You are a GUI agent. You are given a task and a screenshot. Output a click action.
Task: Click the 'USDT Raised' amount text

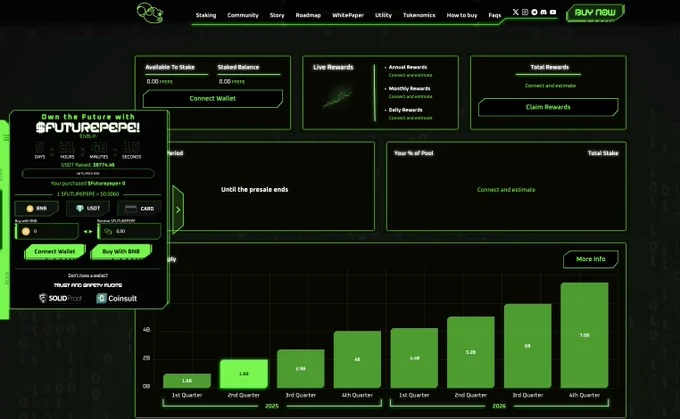pyautogui.click(x=88, y=165)
